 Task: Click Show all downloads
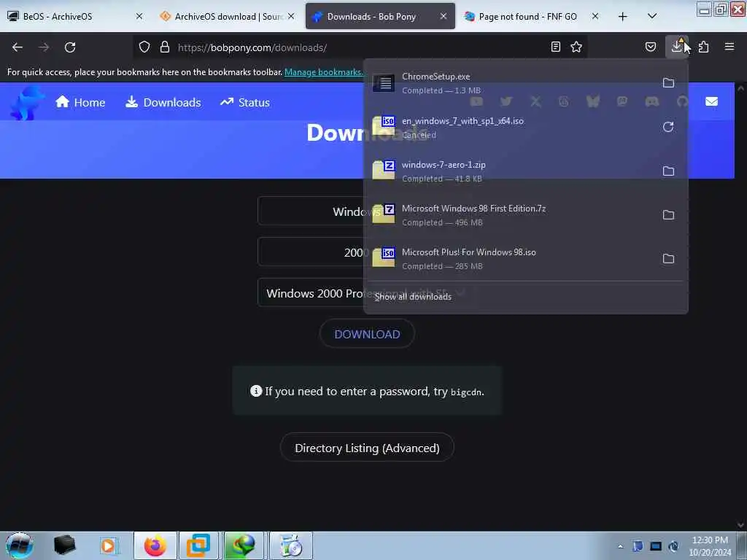point(413,297)
